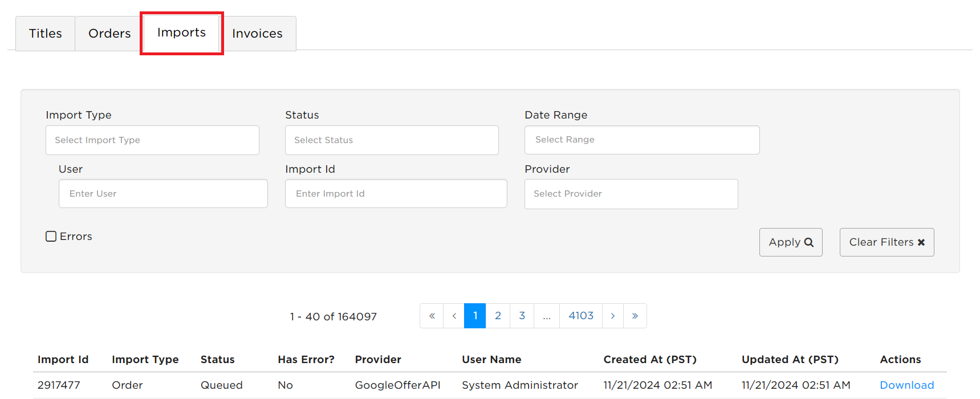The width and height of the screenshot is (980, 399).
Task: Open the Select Import Type dropdown
Action: [x=152, y=140]
